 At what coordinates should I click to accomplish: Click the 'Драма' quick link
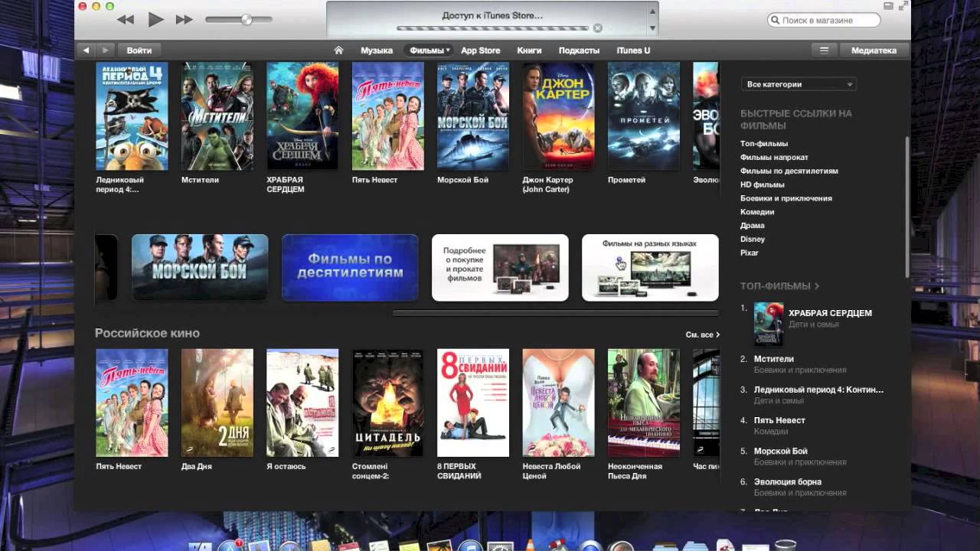(753, 226)
